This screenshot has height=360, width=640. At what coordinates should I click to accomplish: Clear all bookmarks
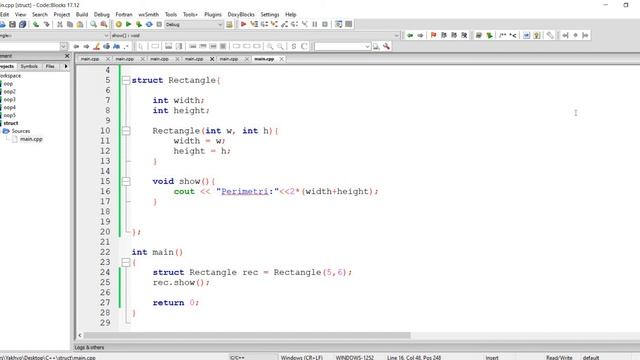(464, 36)
